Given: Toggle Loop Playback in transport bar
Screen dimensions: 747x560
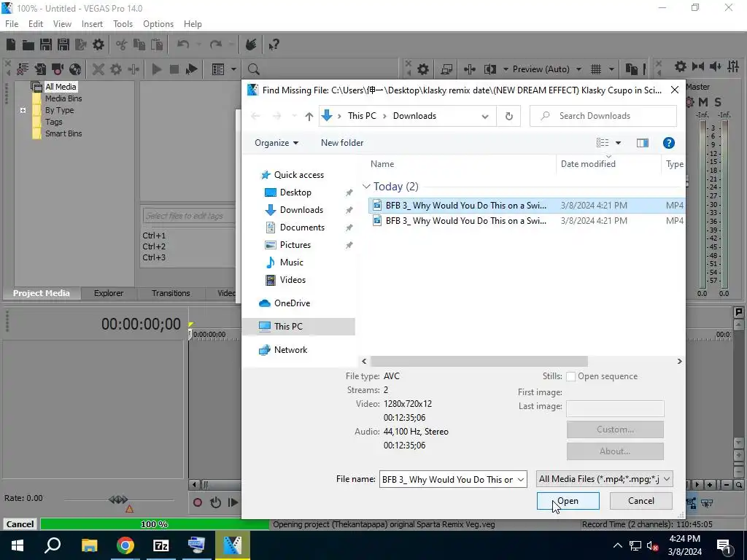Looking at the screenshot, I should (215, 502).
